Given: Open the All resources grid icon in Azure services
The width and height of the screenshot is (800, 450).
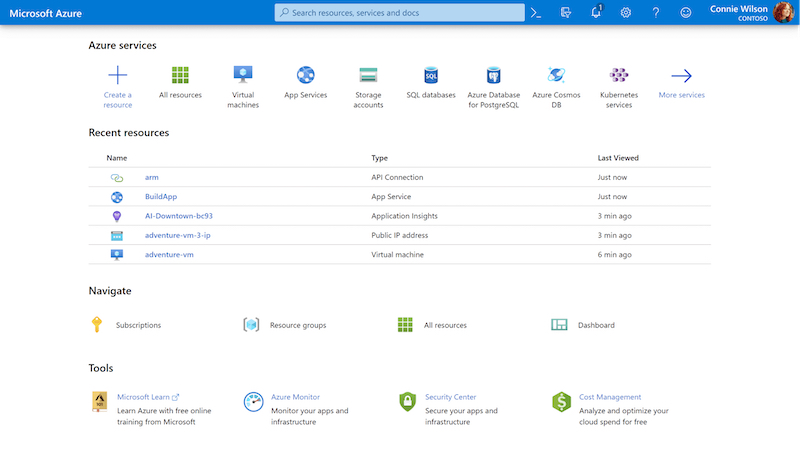Looking at the screenshot, I should 180,75.
